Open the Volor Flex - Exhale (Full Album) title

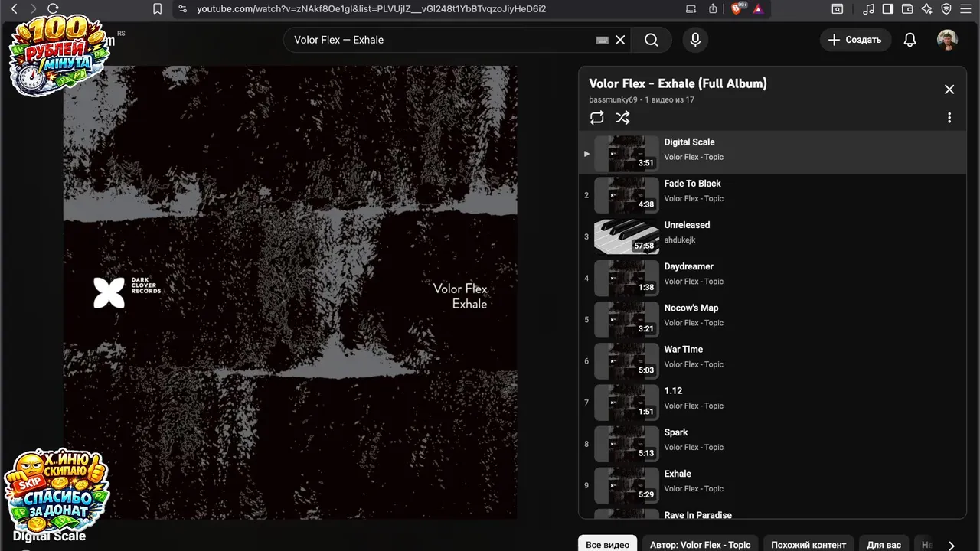coord(678,83)
